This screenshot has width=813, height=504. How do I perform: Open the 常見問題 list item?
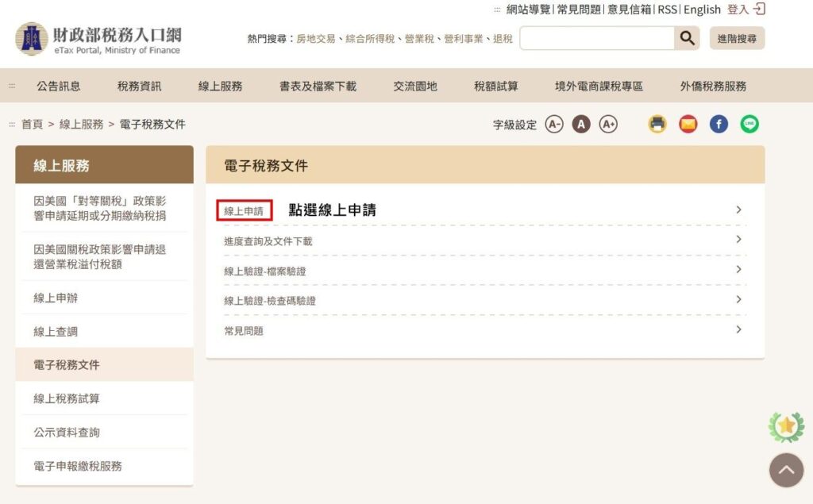pyautogui.click(x=244, y=331)
